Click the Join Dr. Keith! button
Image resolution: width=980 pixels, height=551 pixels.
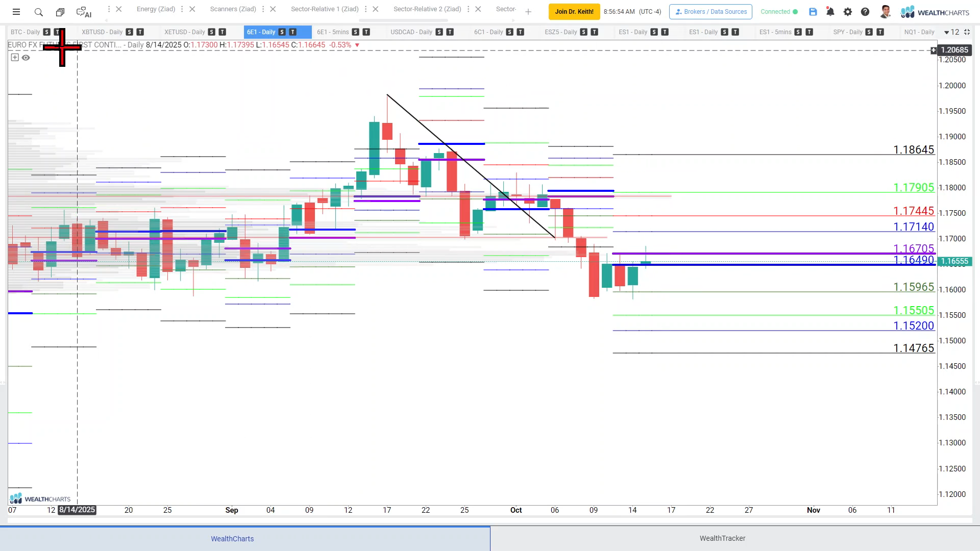(x=574, y=11)
